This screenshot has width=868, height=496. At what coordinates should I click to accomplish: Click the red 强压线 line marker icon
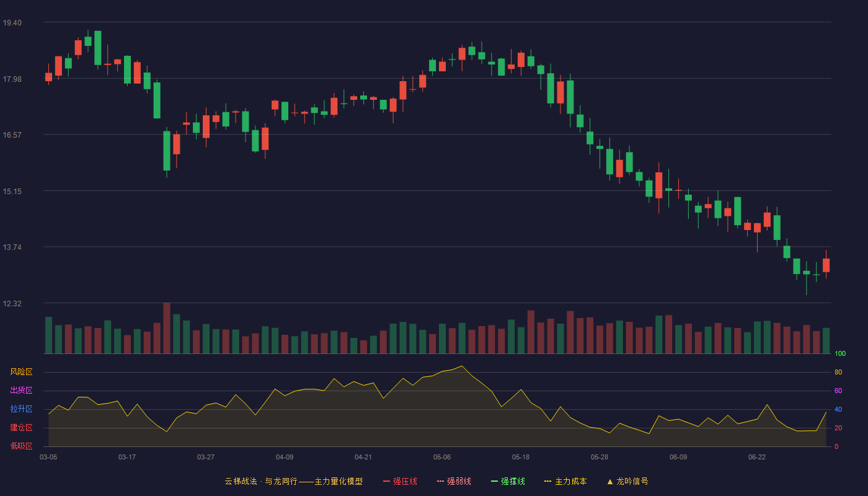tap(386, 481)
